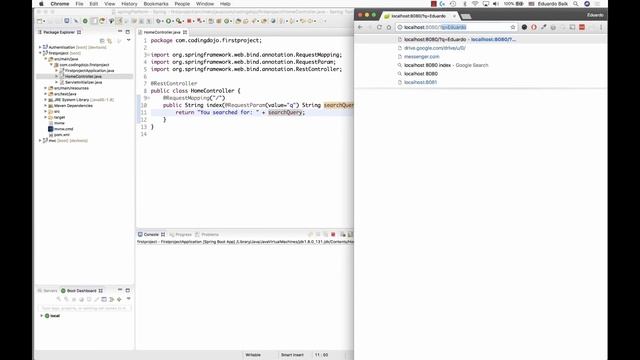Expand src/test/java folder
The height and width of the screenshot is (360, 640).
point(46,94)
